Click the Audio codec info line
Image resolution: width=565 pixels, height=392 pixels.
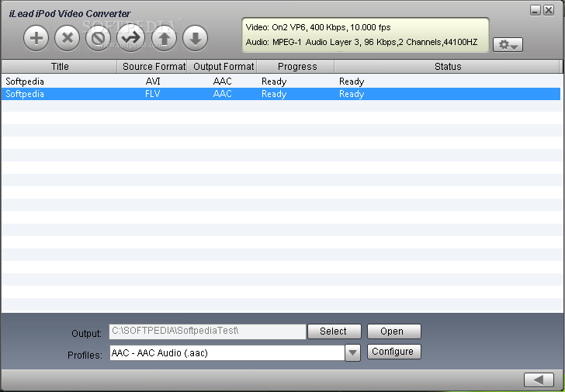coord(362,42)
